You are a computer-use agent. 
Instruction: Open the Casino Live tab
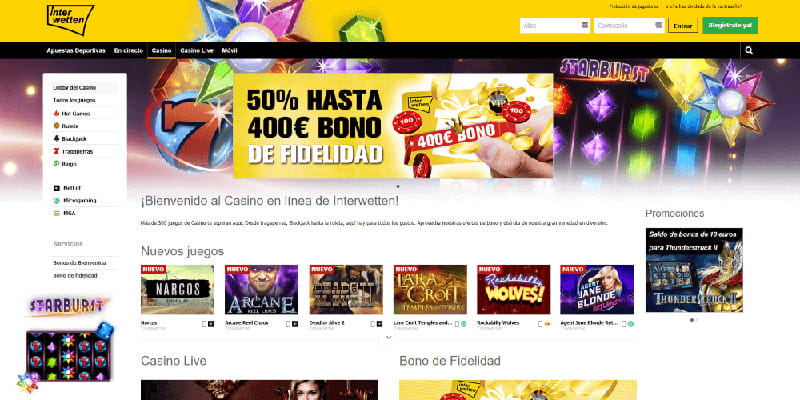click(196, 51)
